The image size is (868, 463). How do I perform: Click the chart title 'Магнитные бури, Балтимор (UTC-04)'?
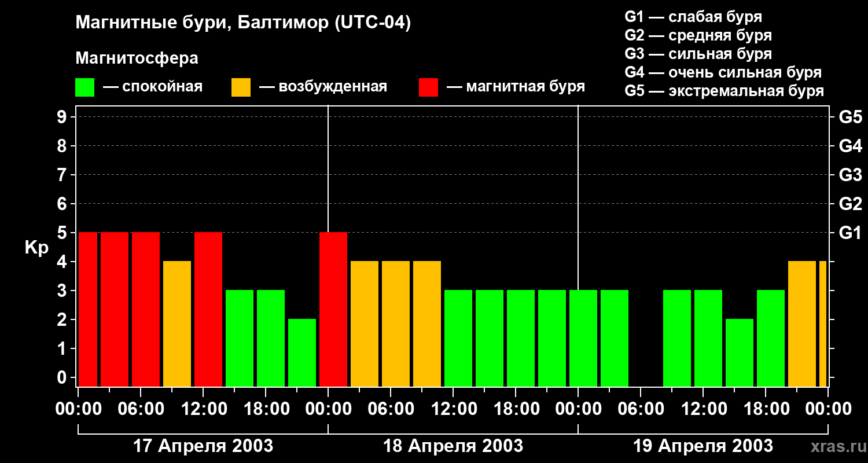[x=243, y=24]
